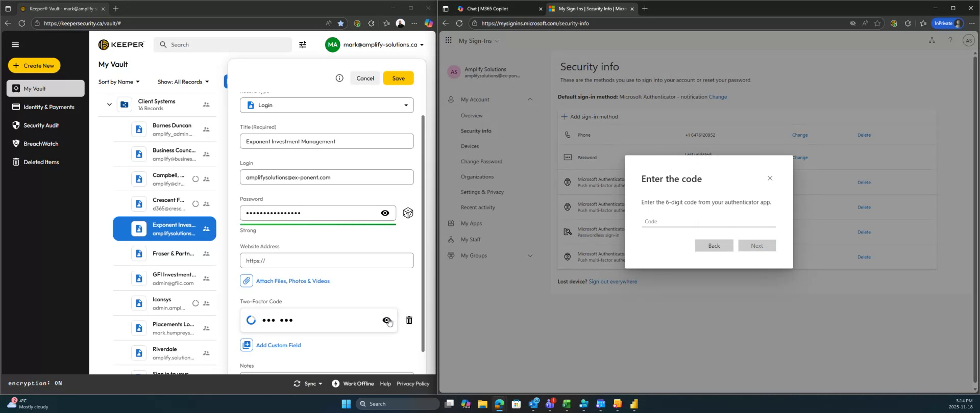Open the Microsoft app launcher grid
The image size is (980, 413).
[x=448, y=40]
